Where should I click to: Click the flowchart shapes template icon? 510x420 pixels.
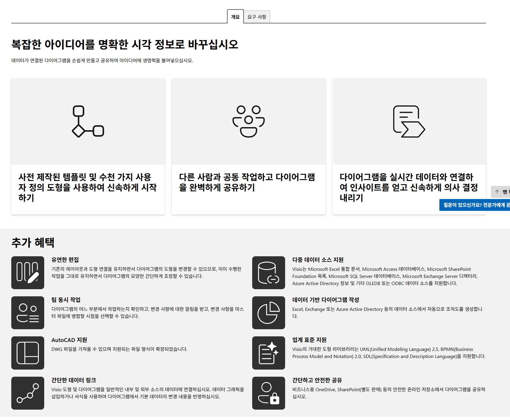point(88,121)
